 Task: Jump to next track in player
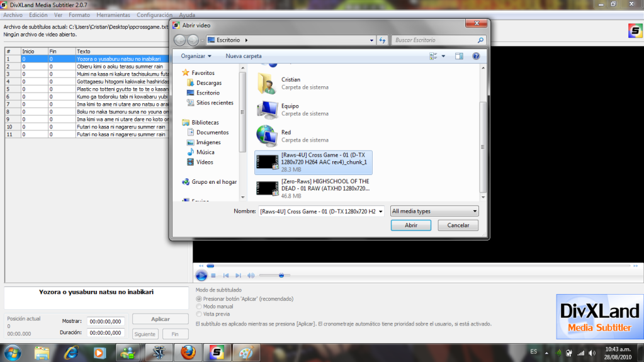pyautogui.click(x=238, y=275)
